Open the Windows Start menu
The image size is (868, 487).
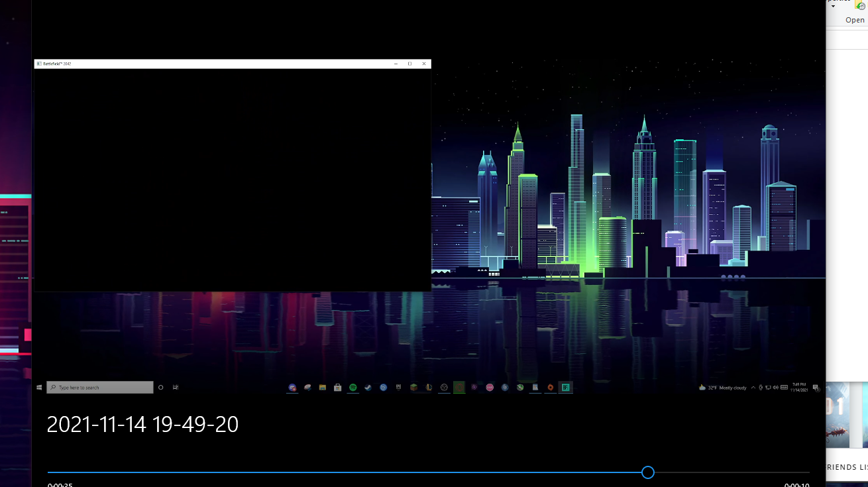[39, 388]
